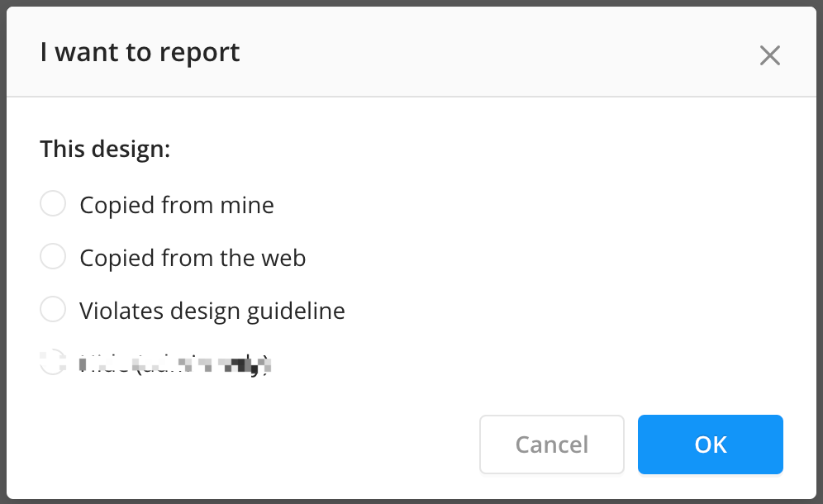
Task: Pick the blurred radio option below Violates guideline
Action: click(x=53, y=362)
